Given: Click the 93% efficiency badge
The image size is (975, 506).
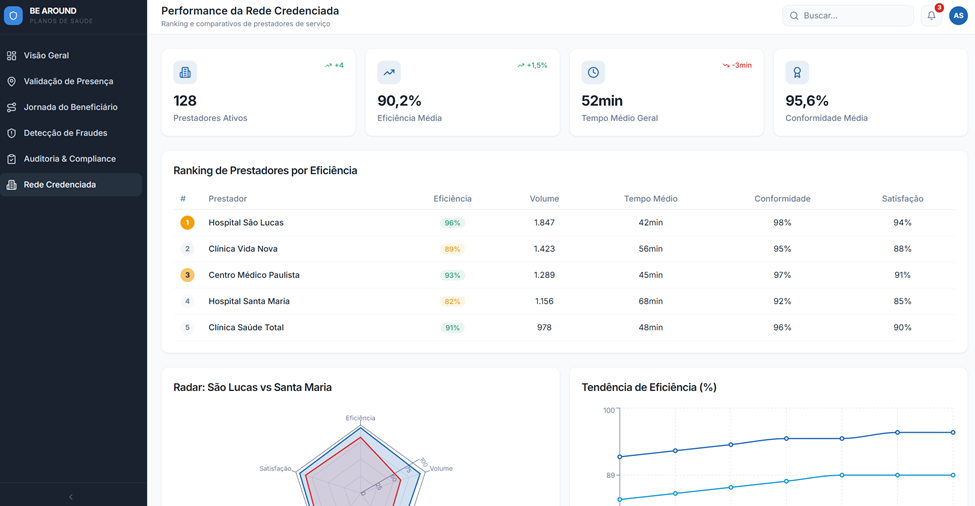Looking at the screenshot, I should 452,275.
